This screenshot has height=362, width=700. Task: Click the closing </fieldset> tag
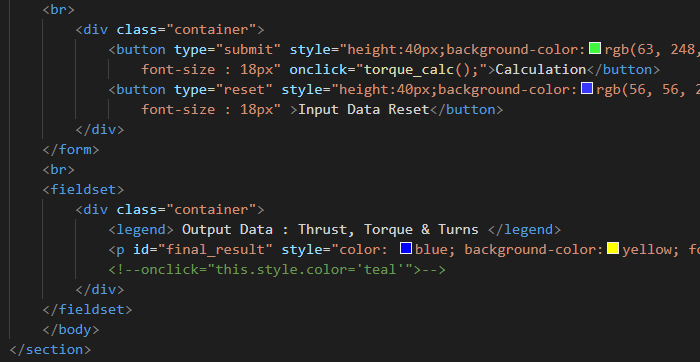click(x=87, y=309)
